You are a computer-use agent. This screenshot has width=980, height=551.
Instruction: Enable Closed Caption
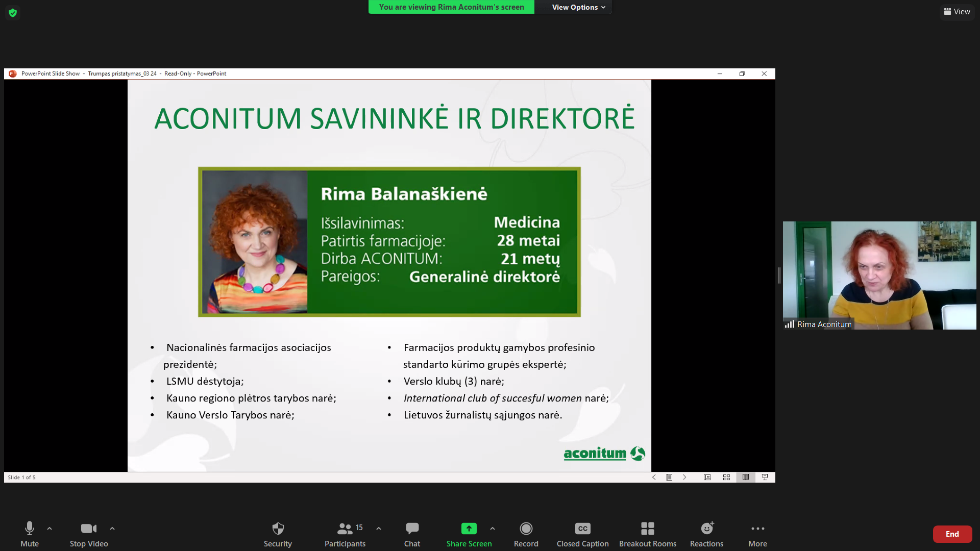[582, 534]
